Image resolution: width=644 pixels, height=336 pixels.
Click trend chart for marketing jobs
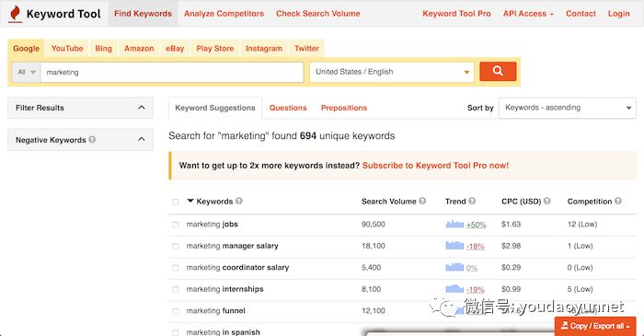tap(454, 224)
